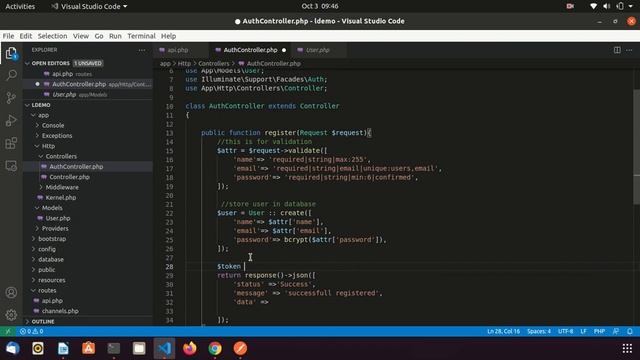
Task: Open Ubuntu Software from the dock
Action: (89, 348)
